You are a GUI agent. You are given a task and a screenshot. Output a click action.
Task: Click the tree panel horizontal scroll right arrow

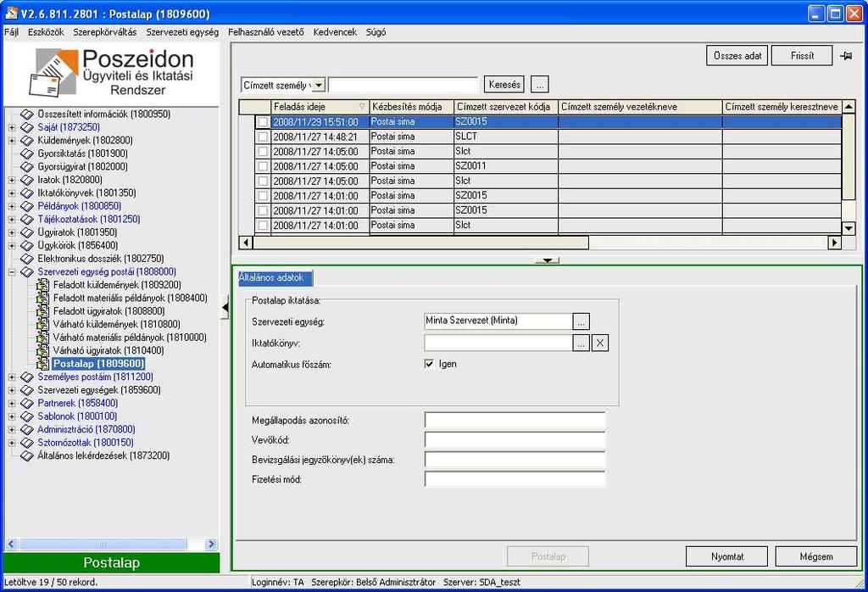point(211,544)
